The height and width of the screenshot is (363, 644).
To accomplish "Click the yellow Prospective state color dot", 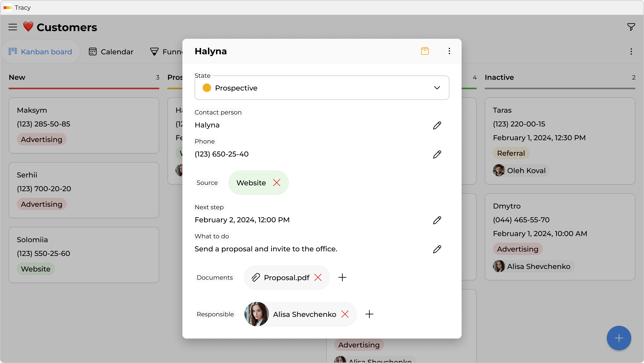I will (x=207, y=88).
